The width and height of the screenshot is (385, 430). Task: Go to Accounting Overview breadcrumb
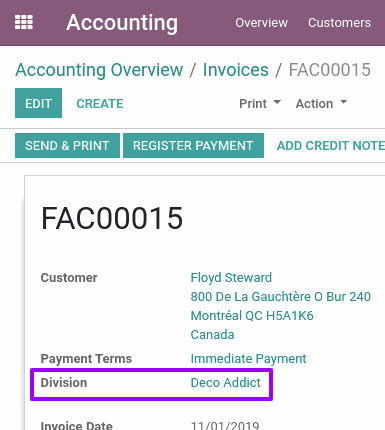pos(99,70)
